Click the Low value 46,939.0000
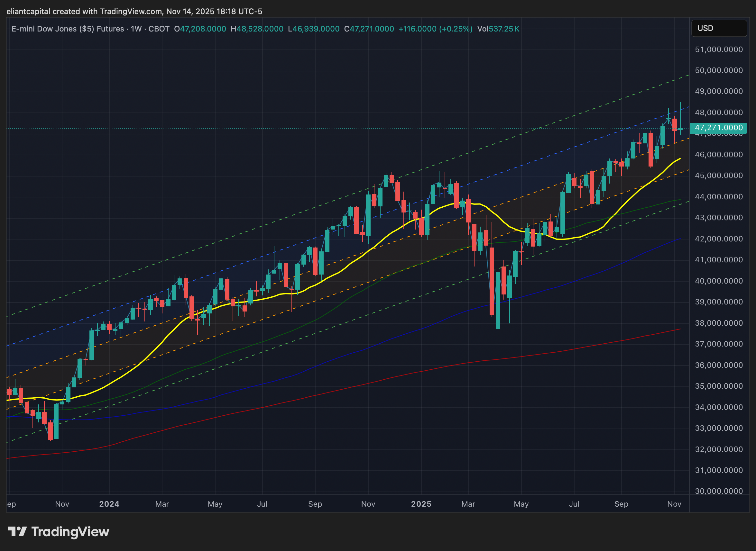756x551 pixels. coord(316,29)
